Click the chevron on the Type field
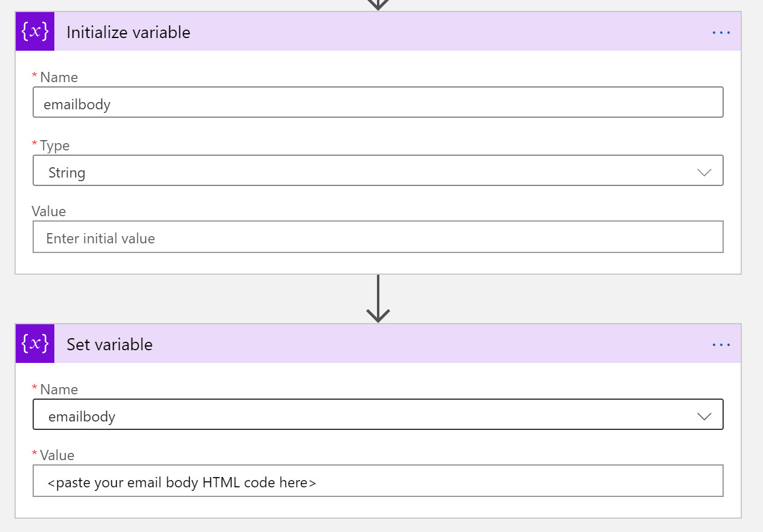763x532 pixels. (x=704, y=171)
